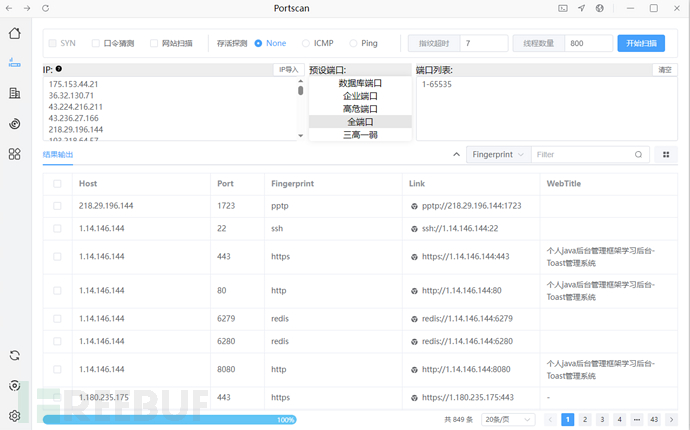Select 全端口 preset

360,122
